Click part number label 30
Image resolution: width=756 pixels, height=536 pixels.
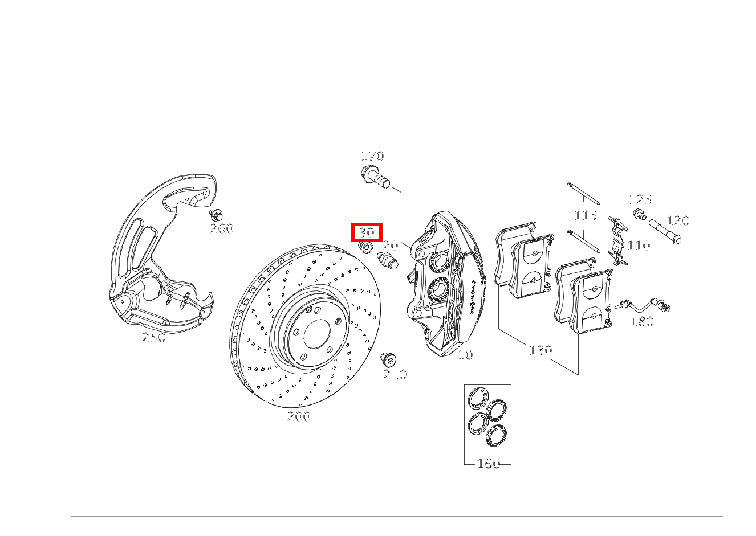pyautogui.click(x=366, y=232)
